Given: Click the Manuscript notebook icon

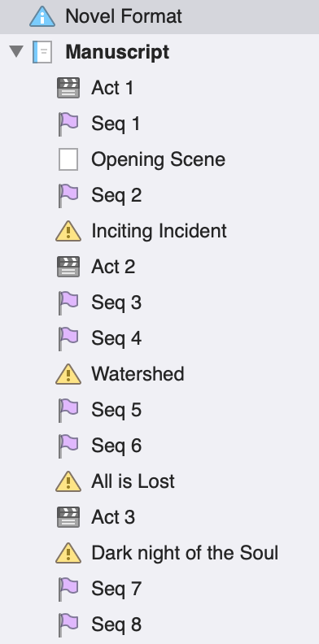Looking at the screenshot, I should [x=43, y=52].
